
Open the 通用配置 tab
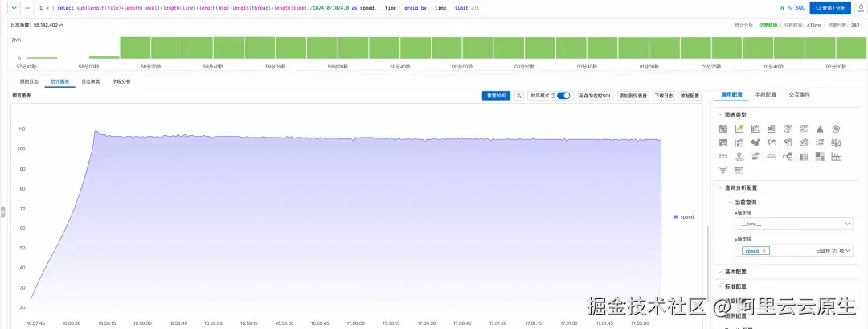pos(732,95)
